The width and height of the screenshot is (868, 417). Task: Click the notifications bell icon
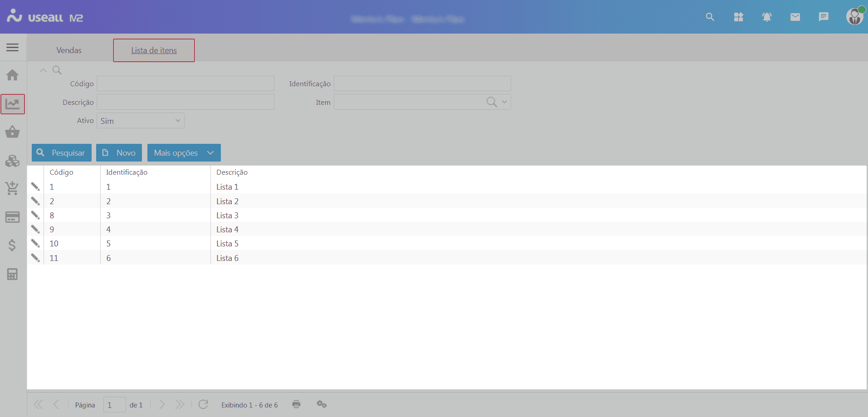tap(767, 17)
